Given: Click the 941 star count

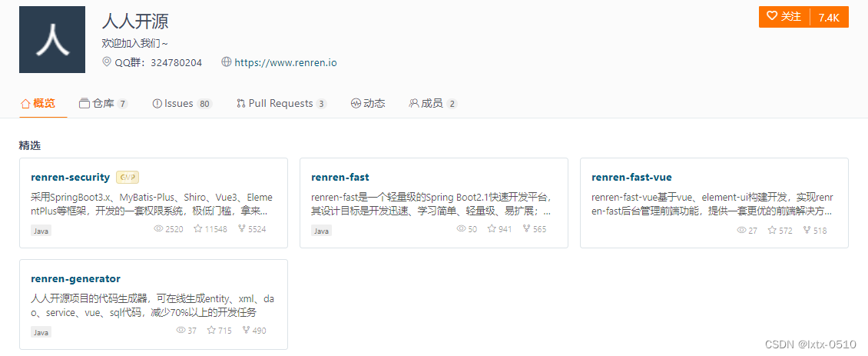Looking at the screenshot, I should [505, 229].
